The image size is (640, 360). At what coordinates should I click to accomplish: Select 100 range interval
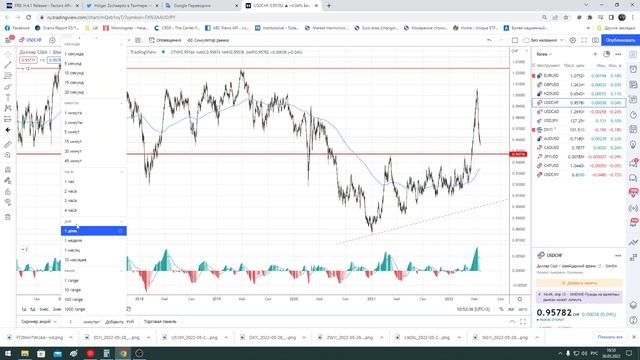(93, 300)
